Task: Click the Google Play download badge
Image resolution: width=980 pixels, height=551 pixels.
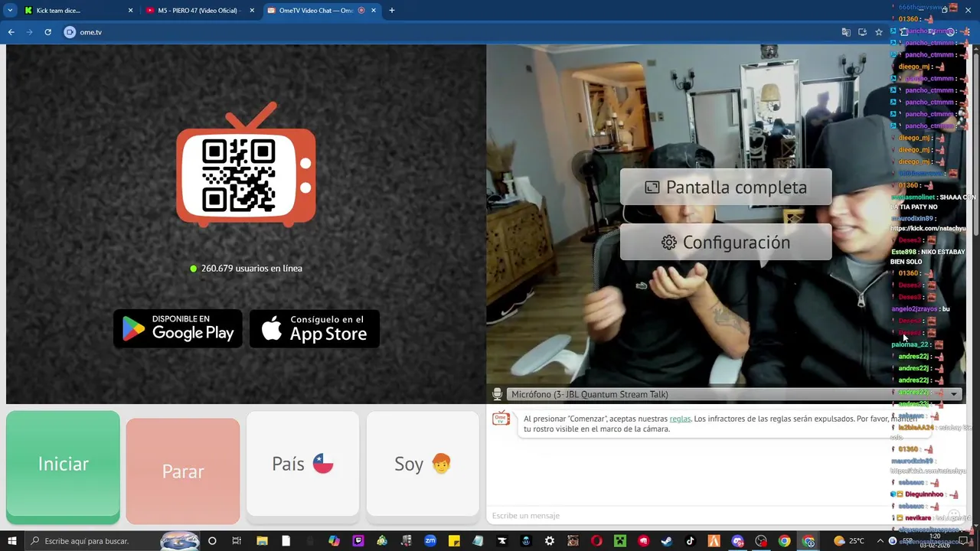Action: coord(178,329)
